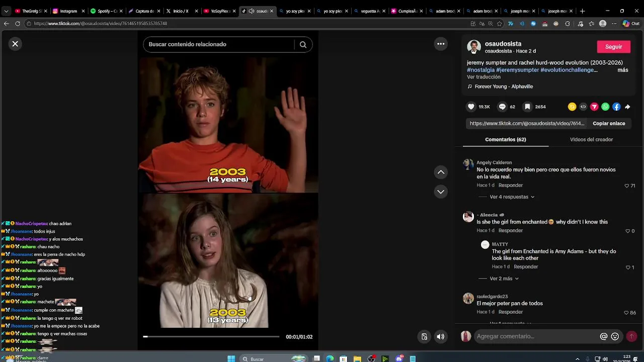Like Angely Calderon's comment heart
This screenshot has height=362, width=644.
coord(627,186)
